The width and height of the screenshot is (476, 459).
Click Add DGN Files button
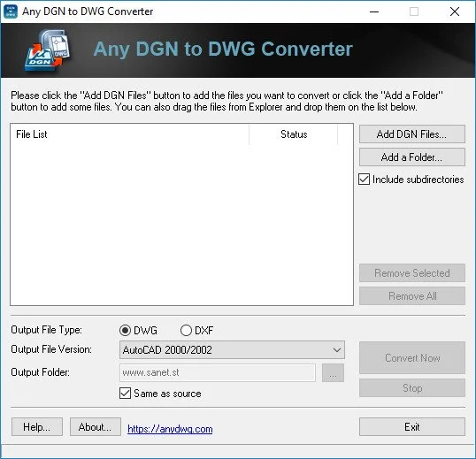(412, 134)
